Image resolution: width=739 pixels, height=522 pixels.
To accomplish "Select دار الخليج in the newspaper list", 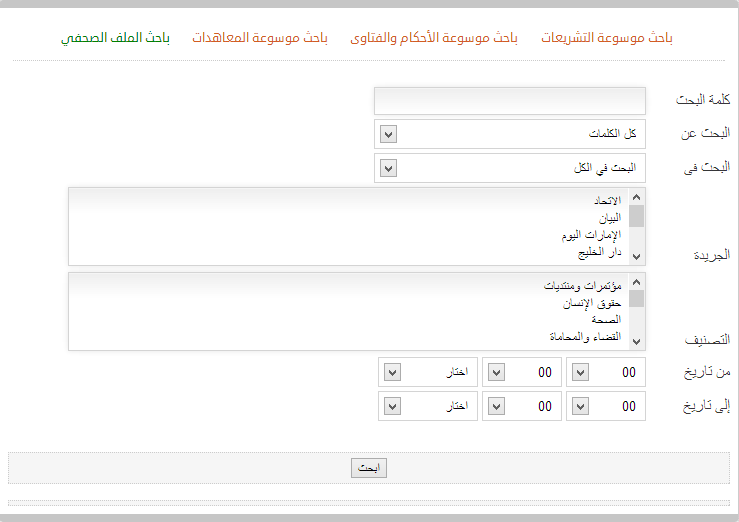I will [599, 252].
